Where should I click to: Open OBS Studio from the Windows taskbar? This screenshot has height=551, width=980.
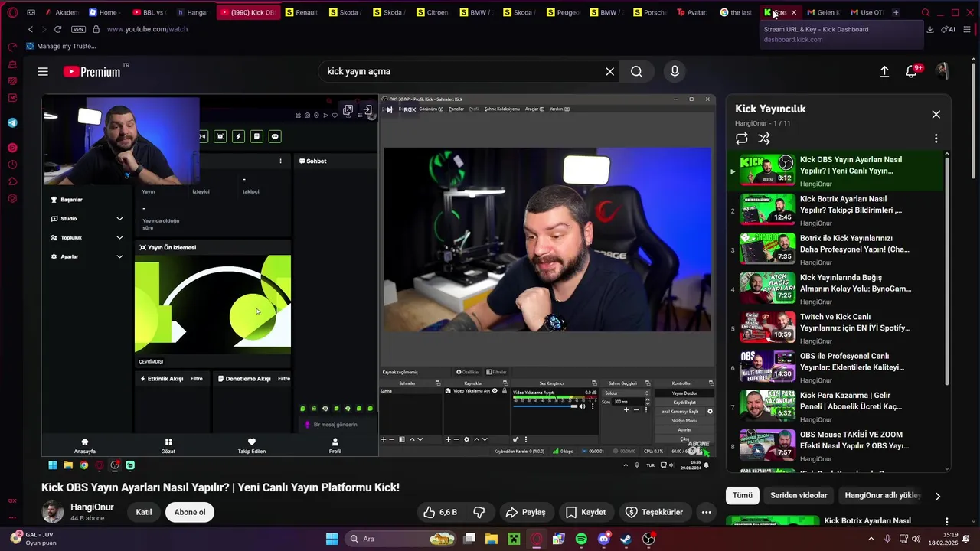click(648, 539)
